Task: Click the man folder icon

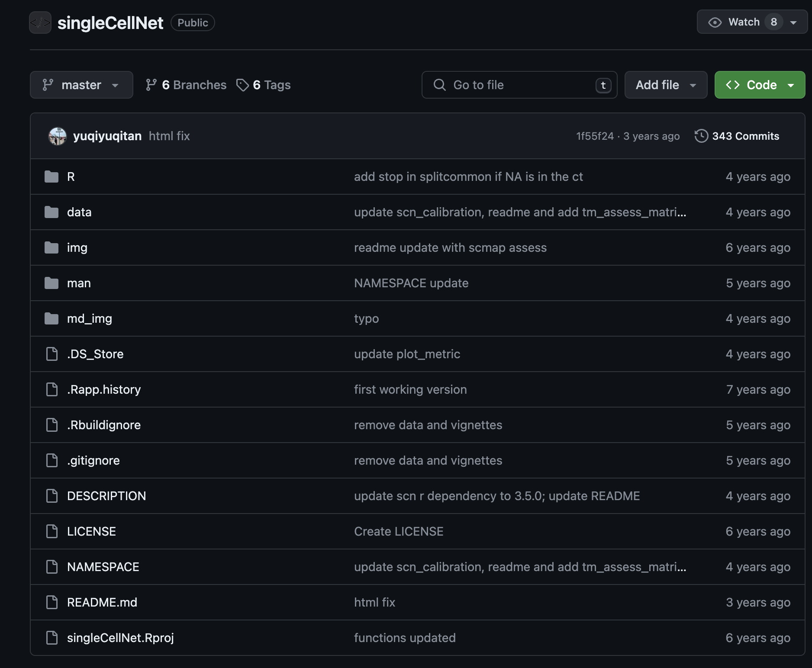Action: tap(52, 283)
